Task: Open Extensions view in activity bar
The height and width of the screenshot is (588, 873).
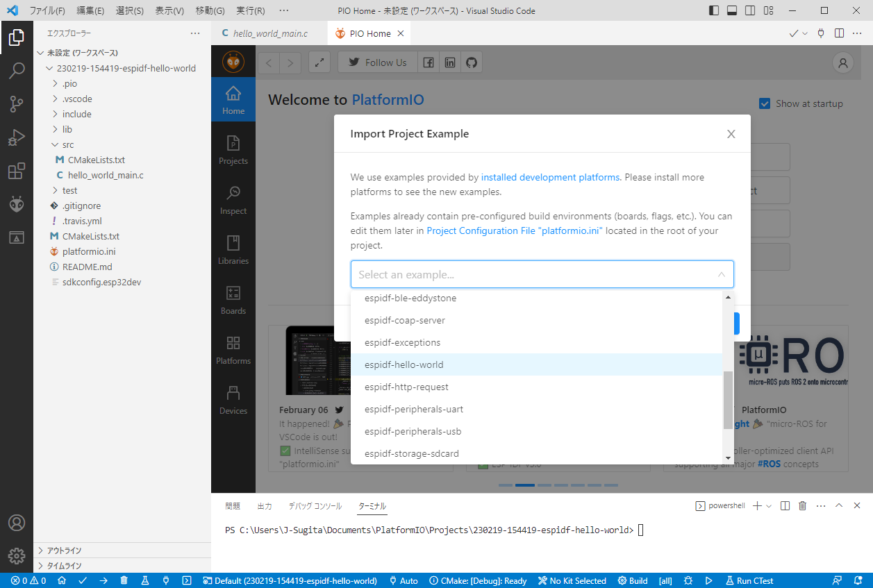Action: 17,171
